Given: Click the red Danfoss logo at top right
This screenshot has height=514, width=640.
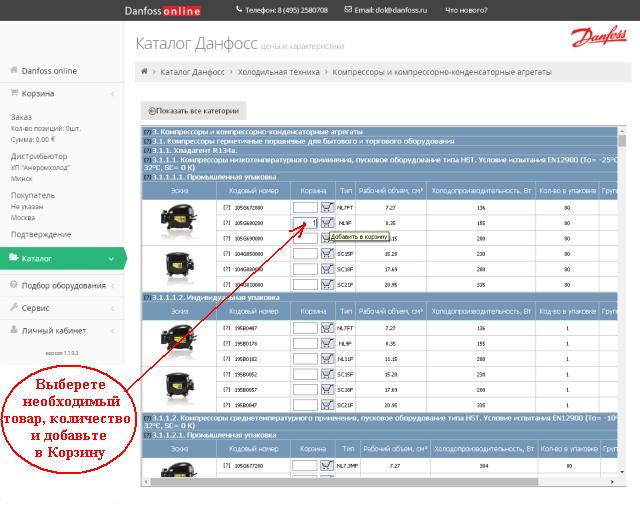Looking at the screenshot, I should pyautogui.click(x=596, y=38).
